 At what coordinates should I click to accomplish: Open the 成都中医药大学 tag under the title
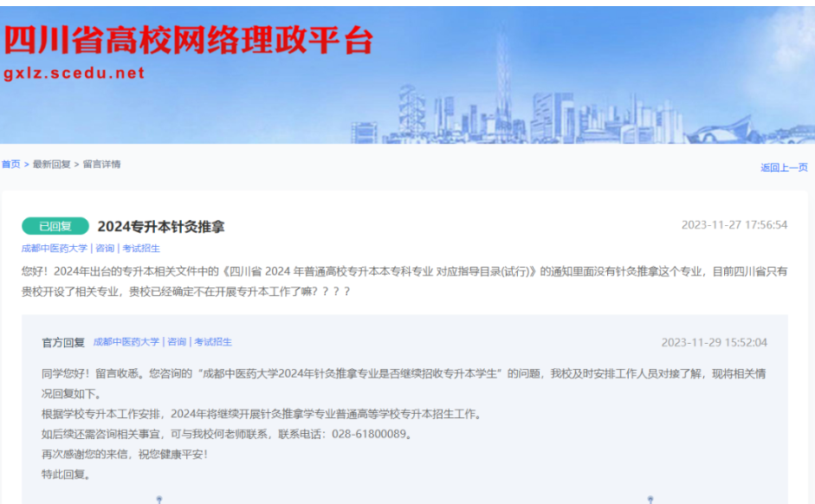[55, 249]
